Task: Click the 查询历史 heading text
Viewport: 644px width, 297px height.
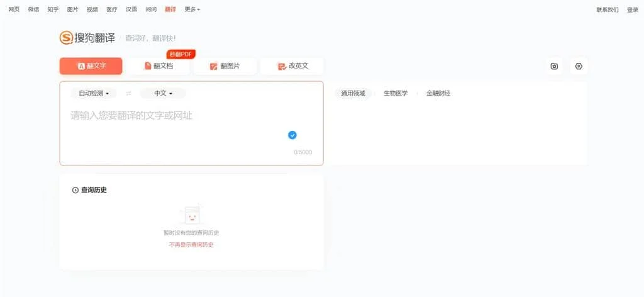Action: (x=94, y=190)
